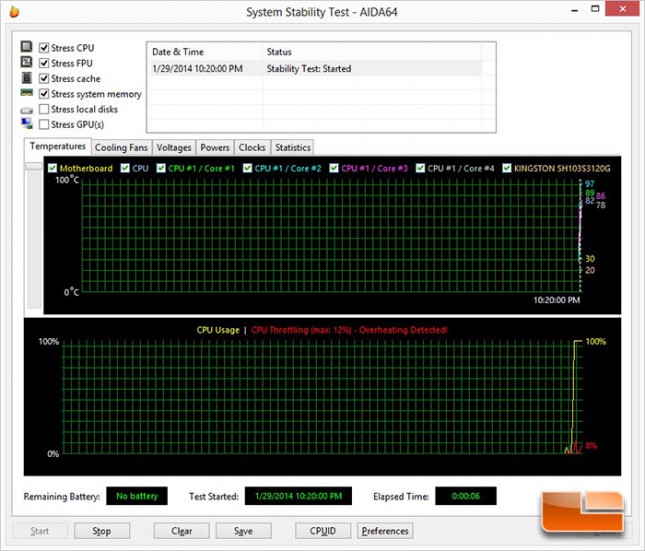The image size is (645, 551).
Task: Enable the Stress GPU(s) checkbox
Action: (44, 124)
